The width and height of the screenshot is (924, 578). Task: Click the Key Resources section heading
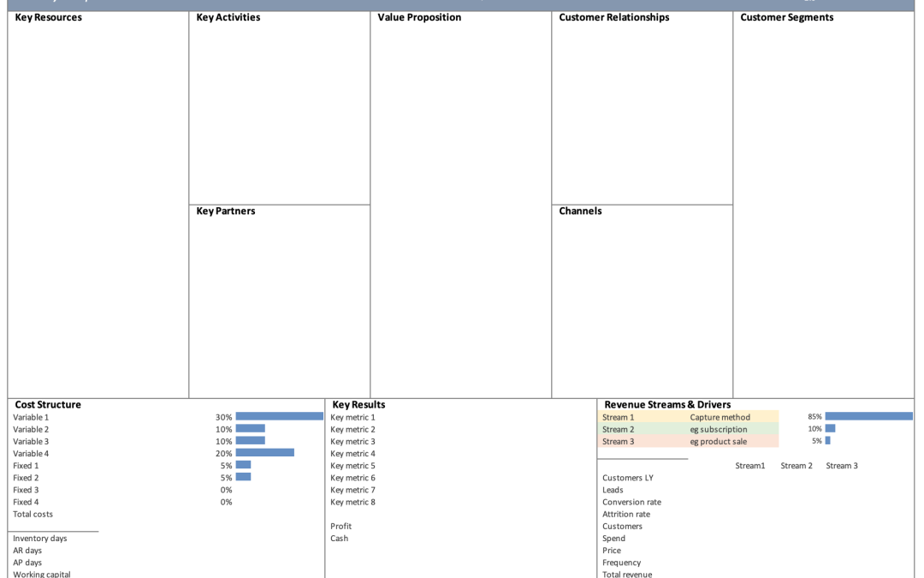tap(48, 17)
